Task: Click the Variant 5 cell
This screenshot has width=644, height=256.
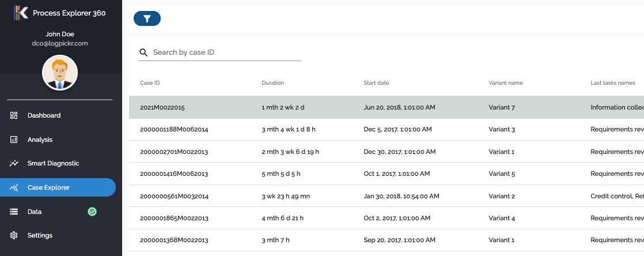Action: coord(502,174)
